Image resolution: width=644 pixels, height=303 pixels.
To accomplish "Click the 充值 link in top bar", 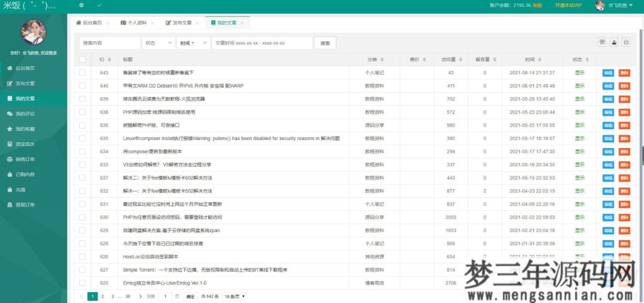I will pos(537,5).
